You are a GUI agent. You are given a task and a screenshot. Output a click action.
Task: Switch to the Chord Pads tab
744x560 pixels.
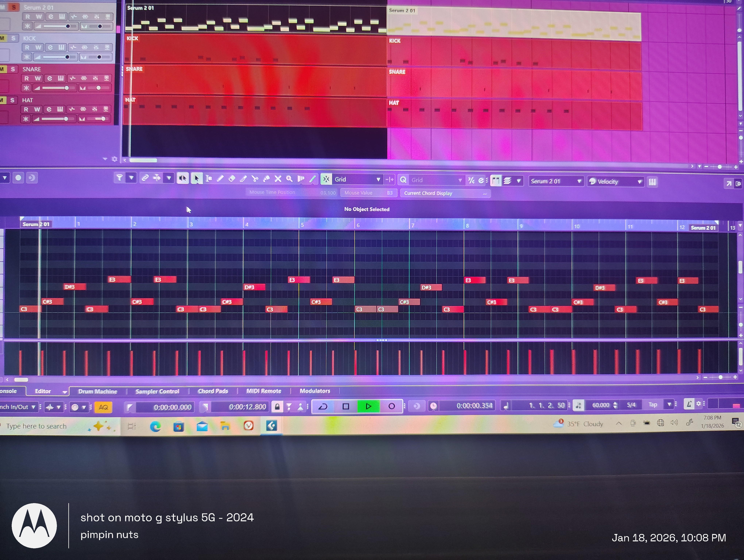pyautogui.click(x=213, y=391)
